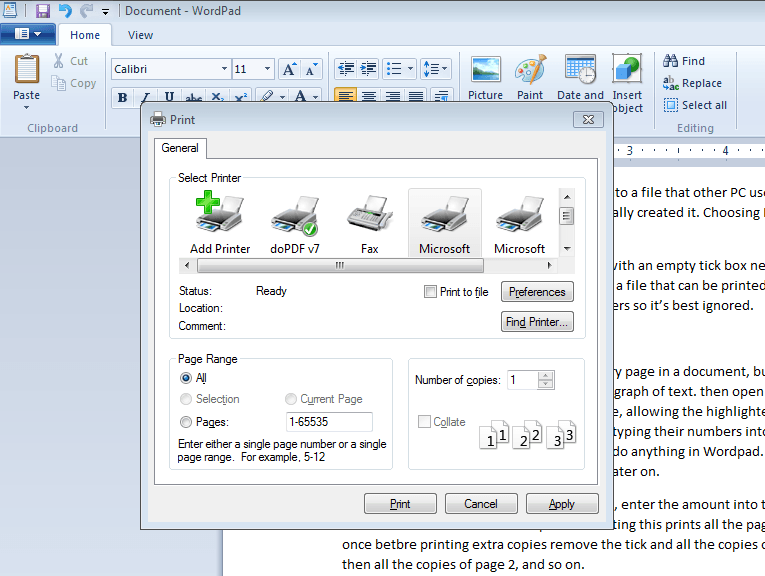Screen dimensions: 765x576
Task: Open the text highlight color dropdown arrow
Action: tap(282, 97)
